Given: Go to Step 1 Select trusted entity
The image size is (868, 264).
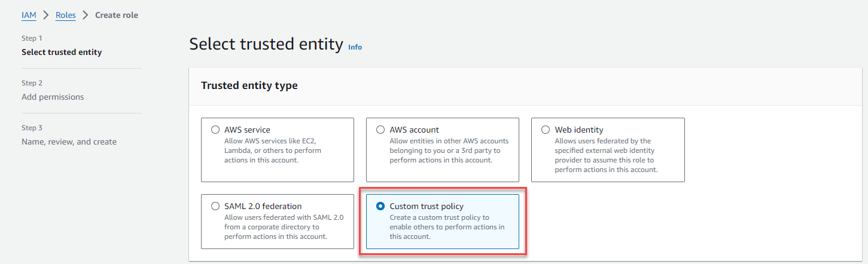Looking at the screenshot, I should (x=62, y=52).
